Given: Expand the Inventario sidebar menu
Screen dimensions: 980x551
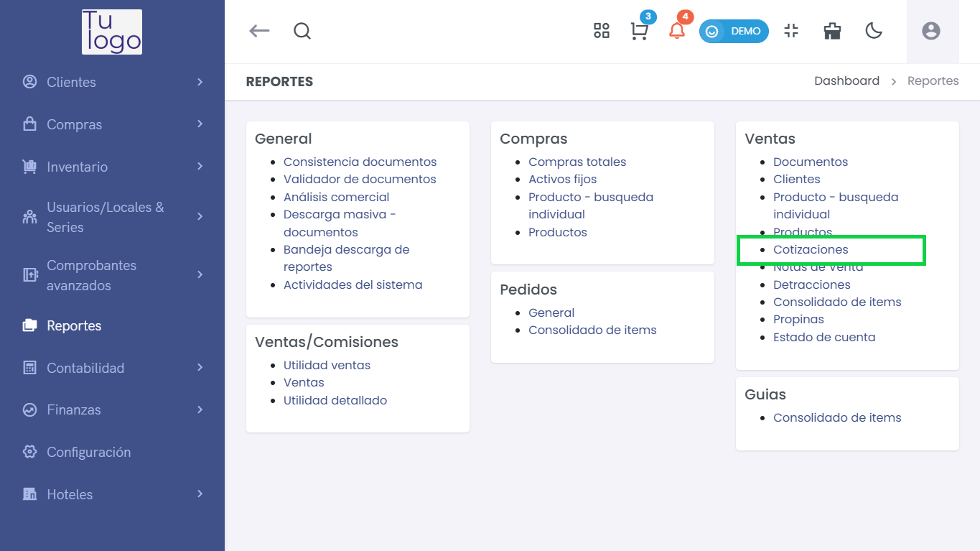Looking at the screenshot, I should [113, 167].
